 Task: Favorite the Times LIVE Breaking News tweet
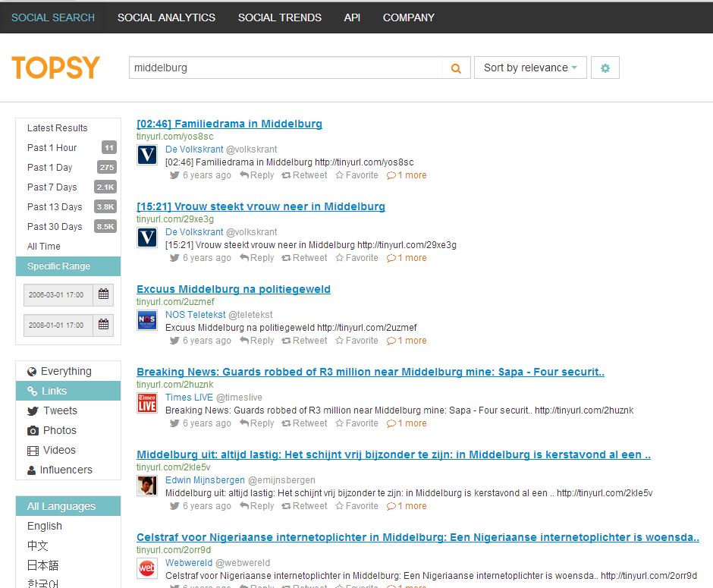pyautogui.click(x=357, y=423)
